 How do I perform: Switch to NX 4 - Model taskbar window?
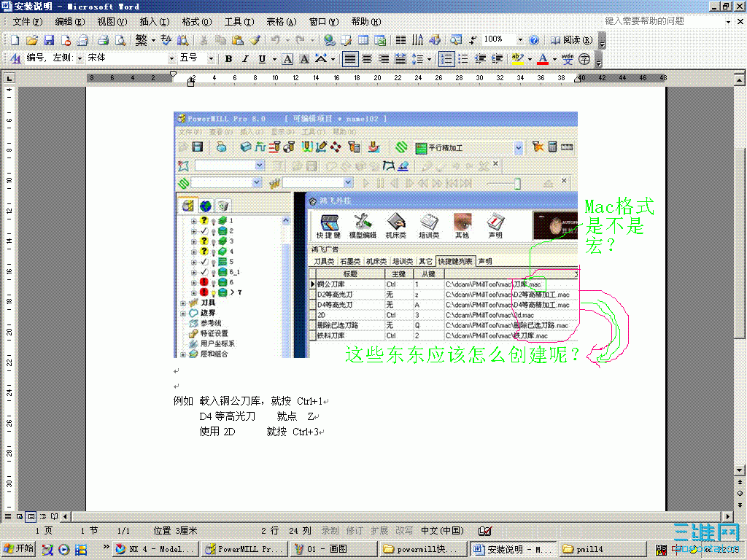click(x=155, y=549)
